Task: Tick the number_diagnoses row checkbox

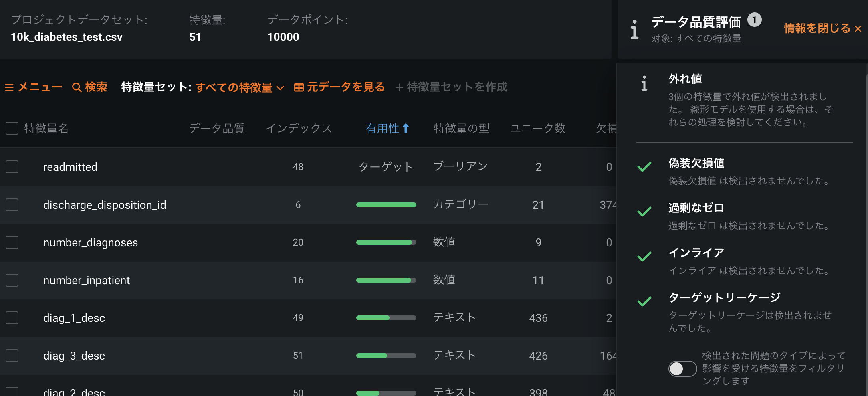Action: [x=12, y=242]
